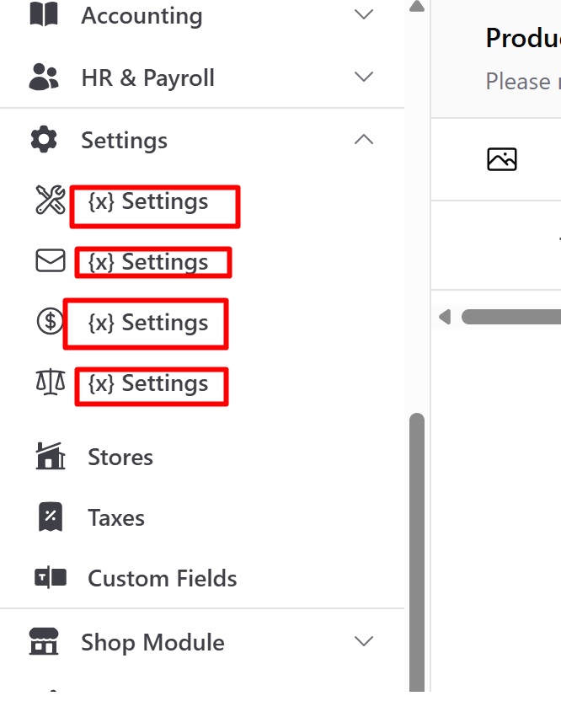
Task: Click the Shop Module storefront icon
Action: click(44, 642)
